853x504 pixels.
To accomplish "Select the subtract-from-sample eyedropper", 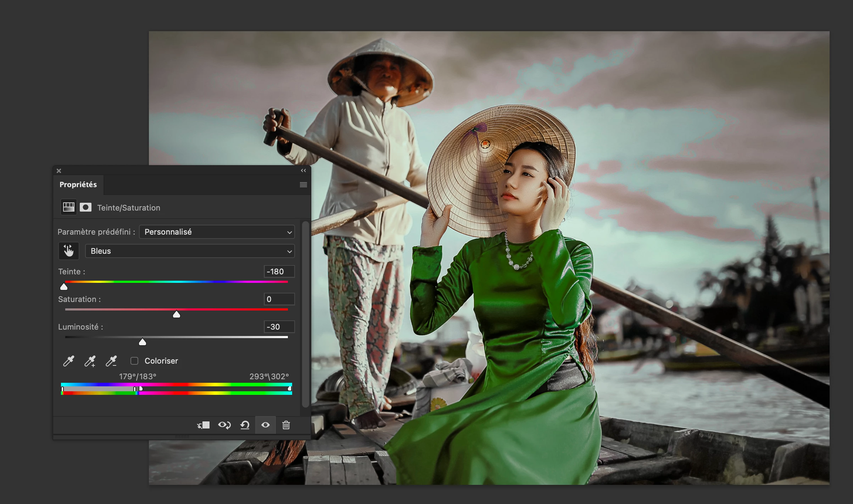I will click(x=111, y=361).
